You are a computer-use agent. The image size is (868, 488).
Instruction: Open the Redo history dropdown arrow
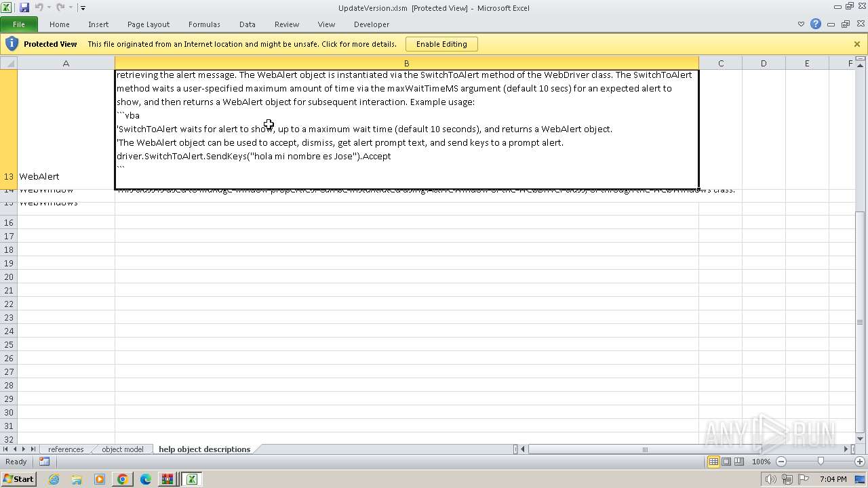[x=71, y=8]
